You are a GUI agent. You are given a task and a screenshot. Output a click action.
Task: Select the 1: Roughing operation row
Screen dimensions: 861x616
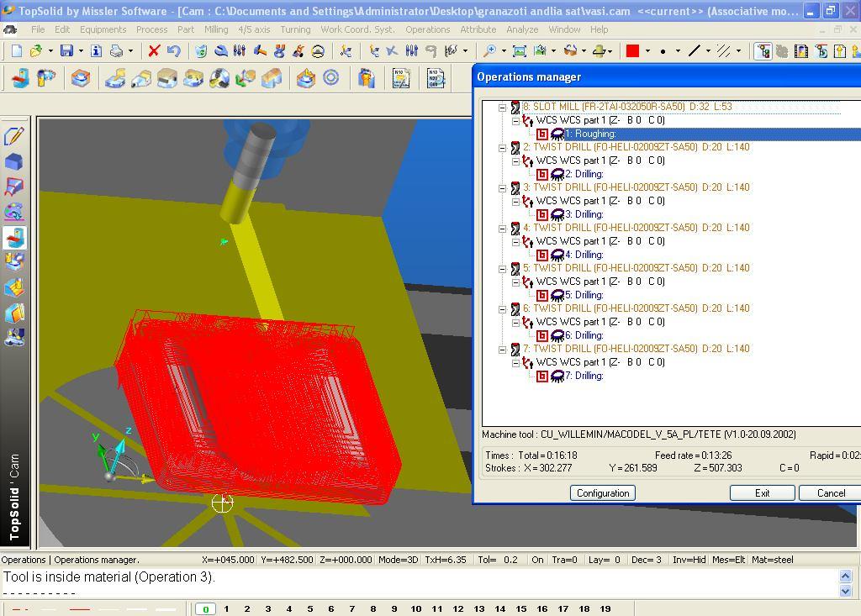(713, 134)
